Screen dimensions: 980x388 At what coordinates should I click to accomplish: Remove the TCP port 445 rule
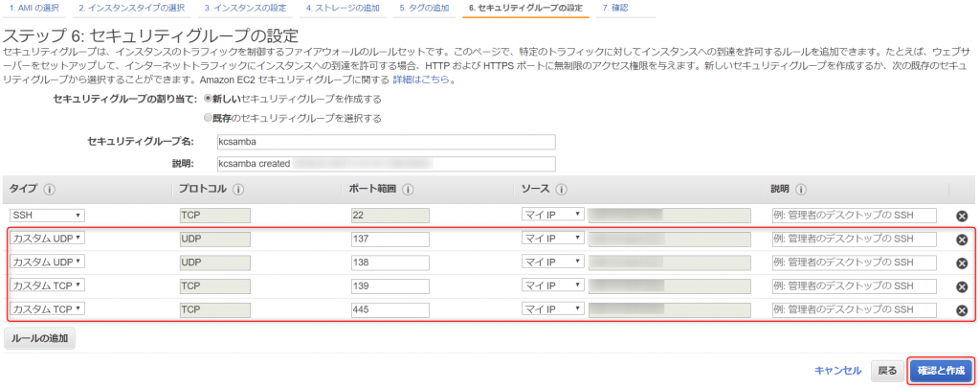tap(962, 310)
